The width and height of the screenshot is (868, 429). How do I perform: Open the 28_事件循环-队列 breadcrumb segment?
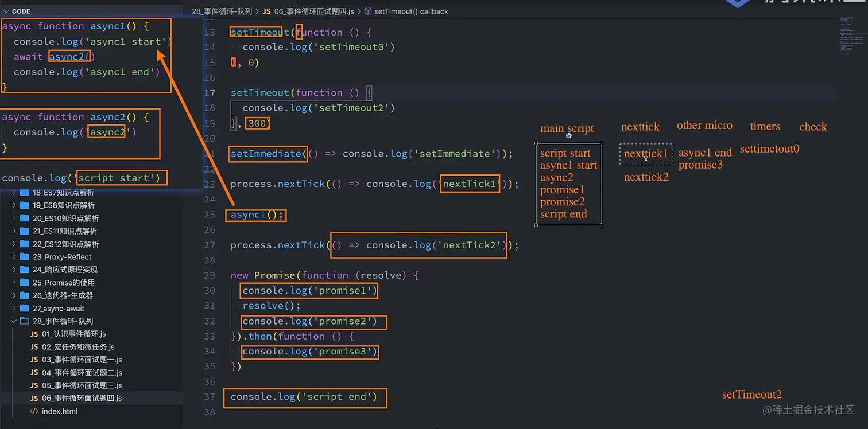(221, 11)
